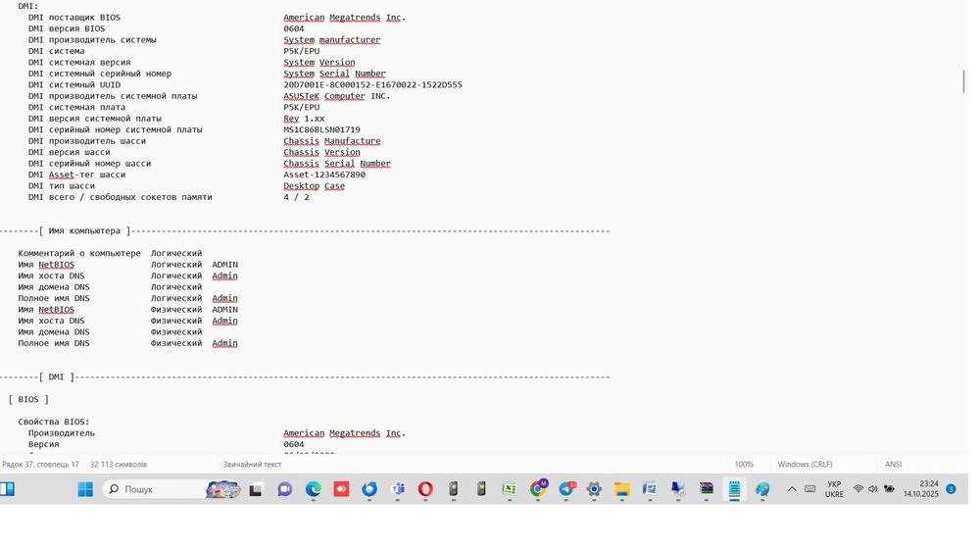This screenshot has width=980, height=552.
Task: Click the Chassis Serial Number value
Action: (337, 164)
